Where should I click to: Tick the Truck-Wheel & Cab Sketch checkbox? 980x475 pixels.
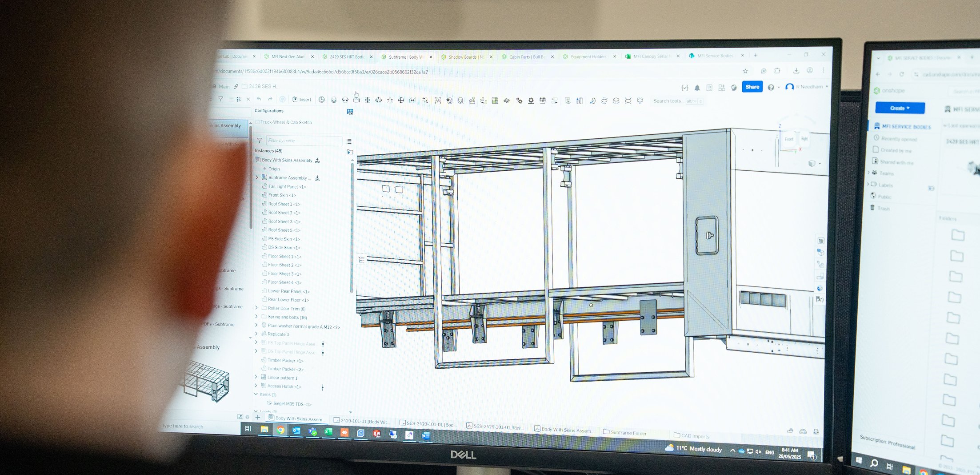click(x=257, y=122)
